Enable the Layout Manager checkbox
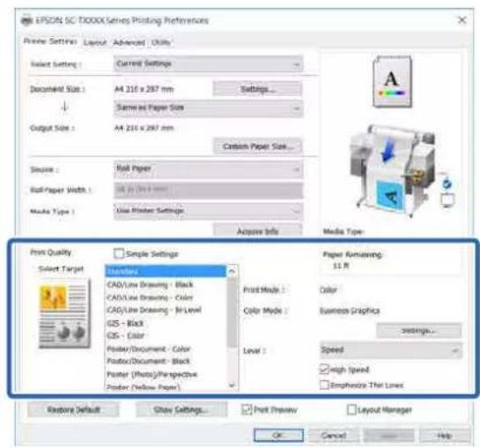The height and width of the screenshot is (448, 480). click(x=351, y=409)
